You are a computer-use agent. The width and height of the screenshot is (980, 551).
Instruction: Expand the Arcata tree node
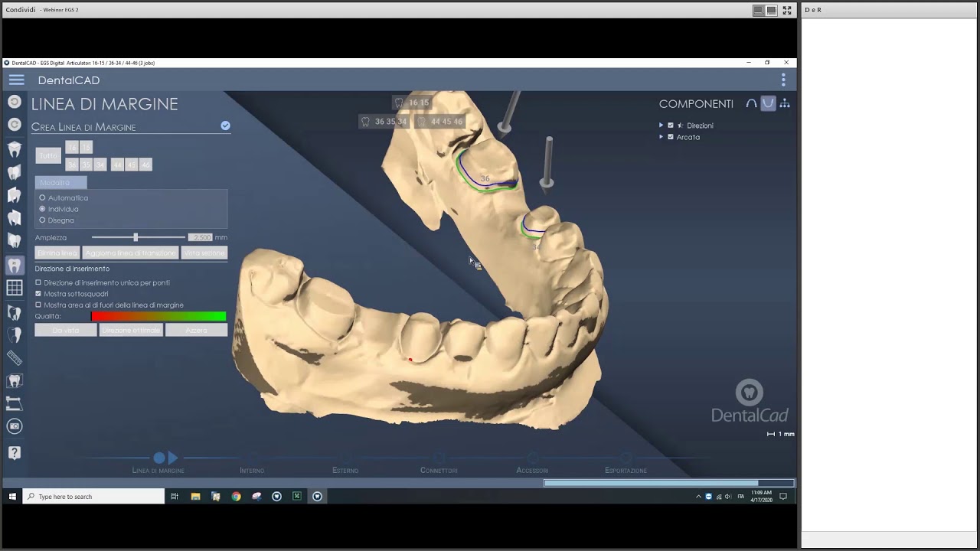pyautogui.click(x=661, y=137)
